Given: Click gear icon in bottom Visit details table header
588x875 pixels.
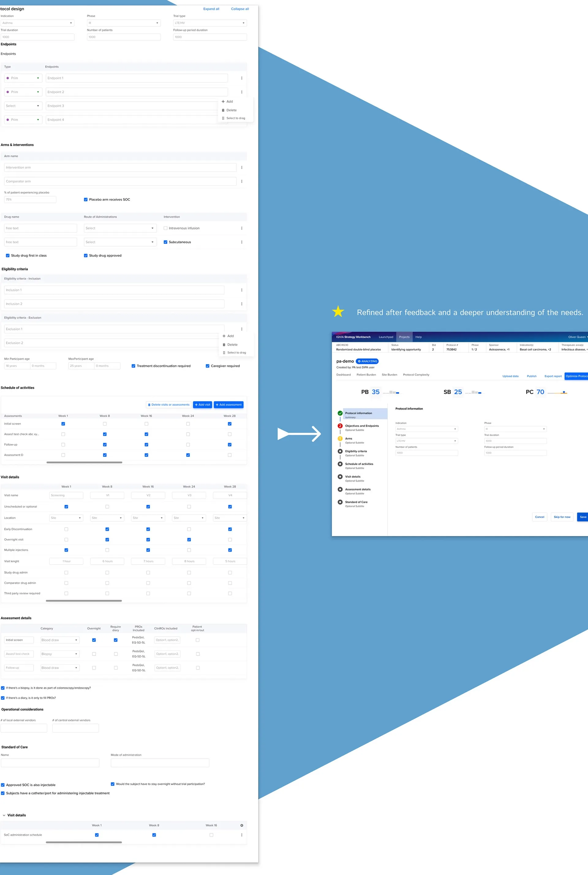Looking at the screenshot, I should click(x=242, y=825).
